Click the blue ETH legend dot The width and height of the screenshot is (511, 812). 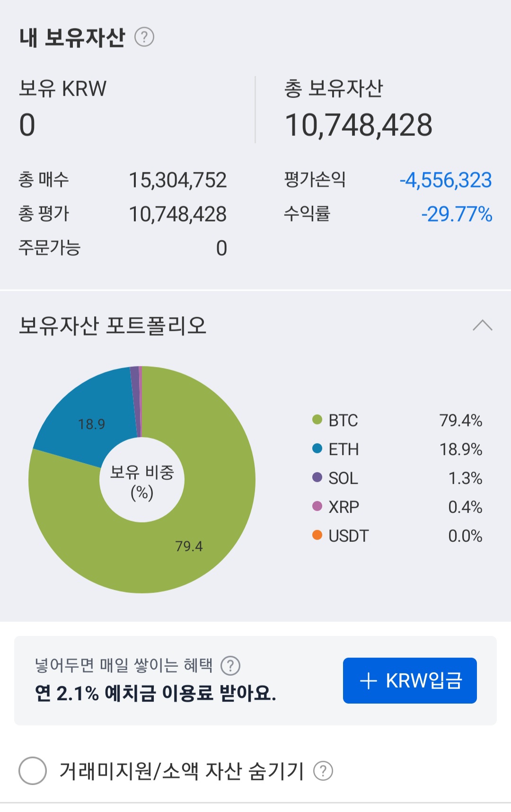[317, 449]
